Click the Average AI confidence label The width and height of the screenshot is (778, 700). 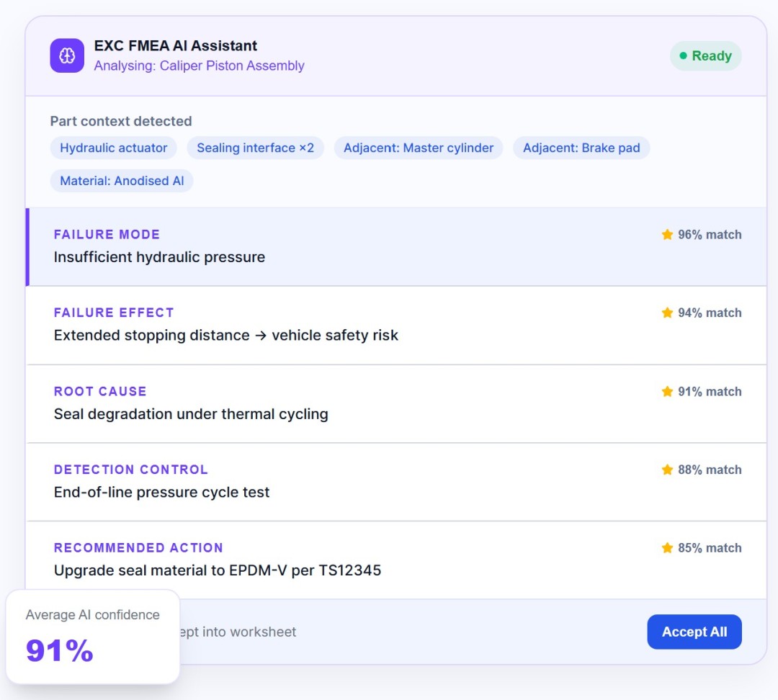point(93,615)
